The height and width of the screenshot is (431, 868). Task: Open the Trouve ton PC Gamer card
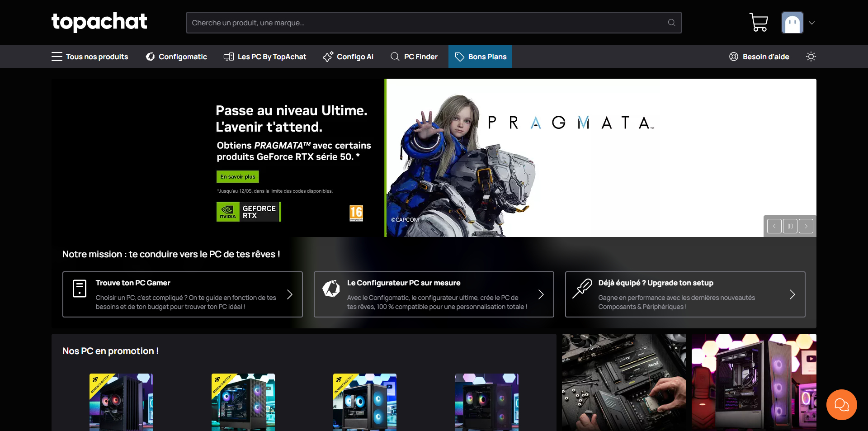tap(183, 294)
